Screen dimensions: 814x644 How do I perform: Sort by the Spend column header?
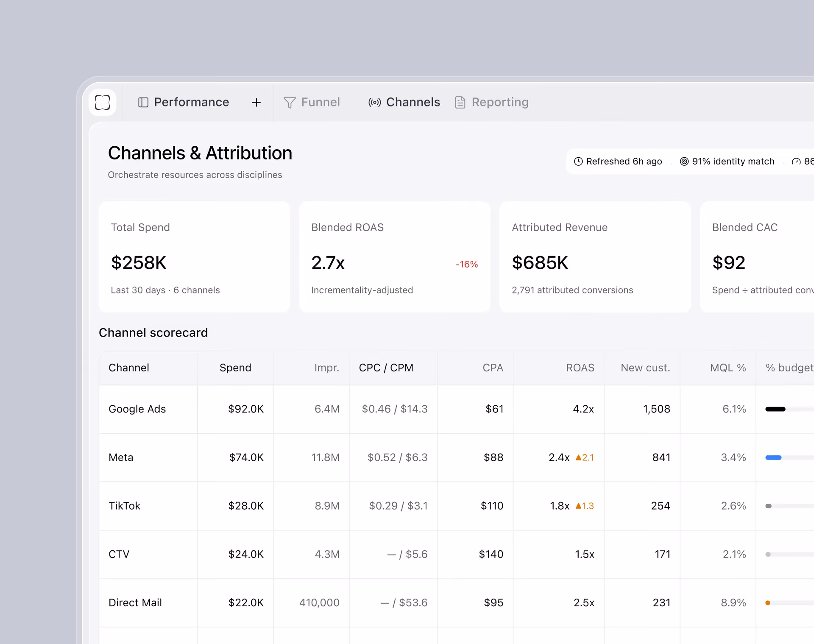point(235,368)
